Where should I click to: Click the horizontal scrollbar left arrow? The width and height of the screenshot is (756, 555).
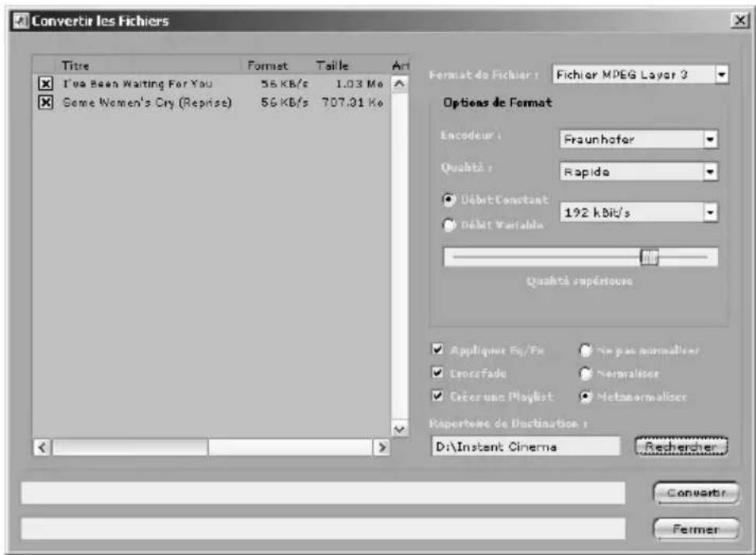[42, 448]
